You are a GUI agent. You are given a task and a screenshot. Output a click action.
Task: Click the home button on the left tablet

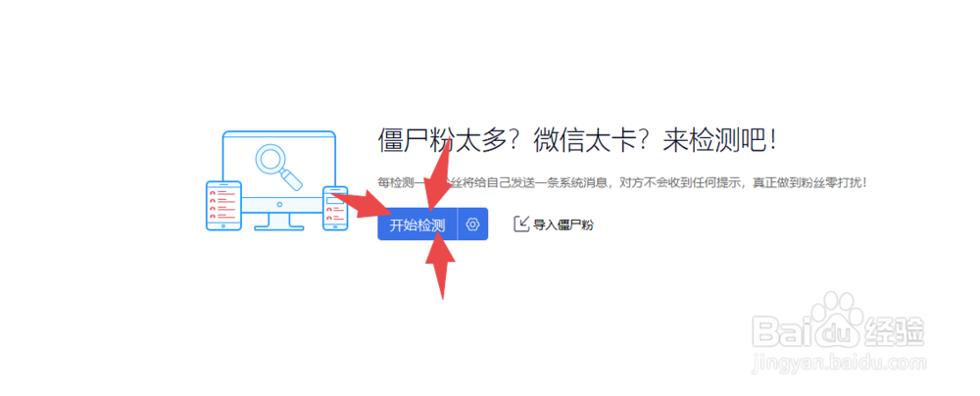click(223, 225)
